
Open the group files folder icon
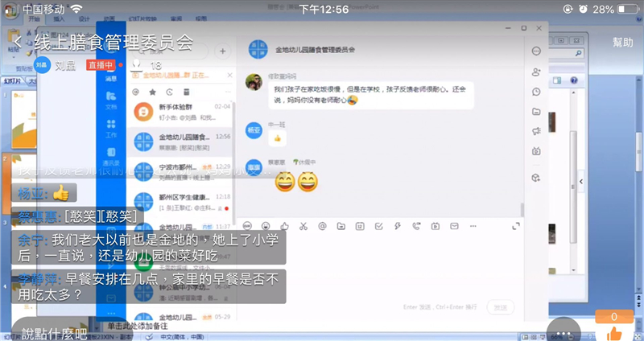pos(536,111)
